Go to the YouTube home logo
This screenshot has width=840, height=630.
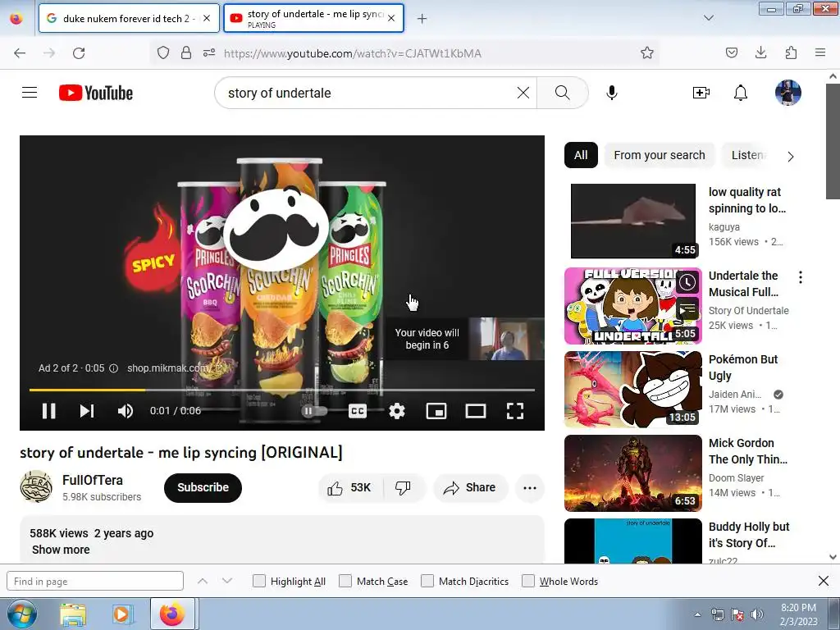coord(96,93)
